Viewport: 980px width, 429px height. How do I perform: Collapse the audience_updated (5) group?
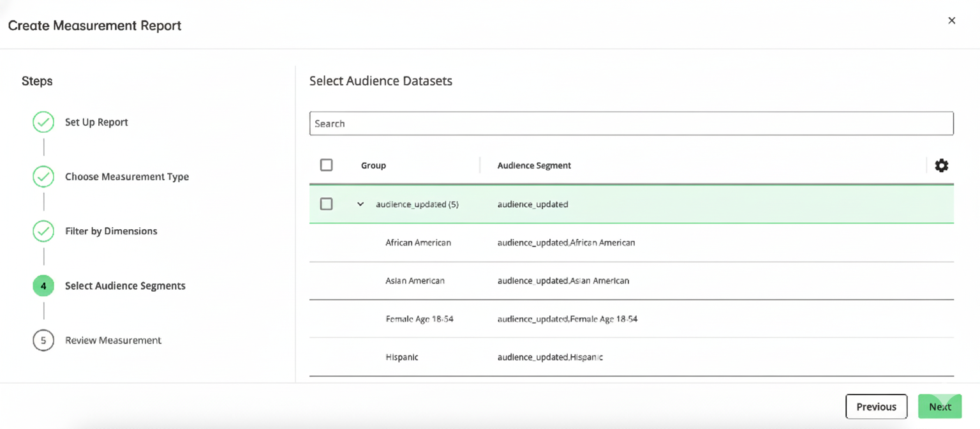pos(360,204)
